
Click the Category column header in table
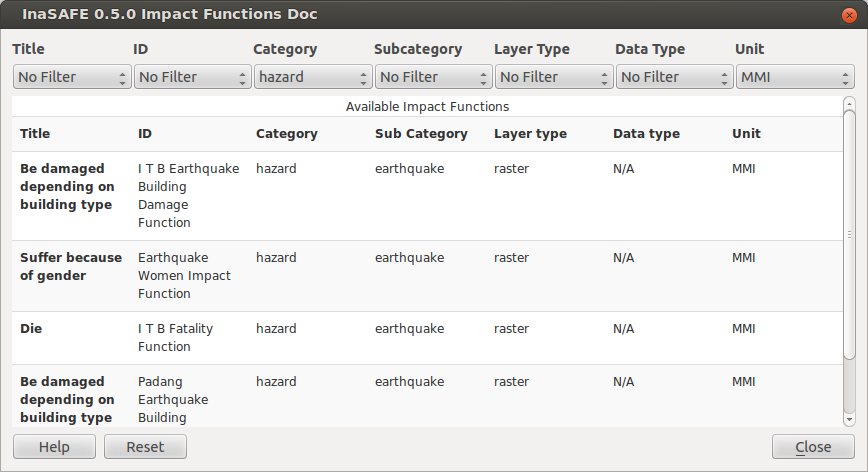[287, 134]
